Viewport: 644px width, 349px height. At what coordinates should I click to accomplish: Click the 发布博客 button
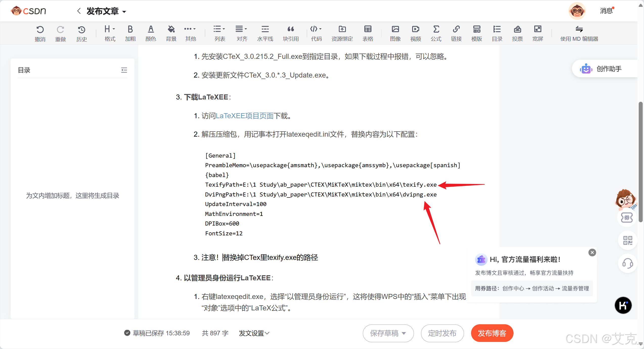tap(492, 333)
